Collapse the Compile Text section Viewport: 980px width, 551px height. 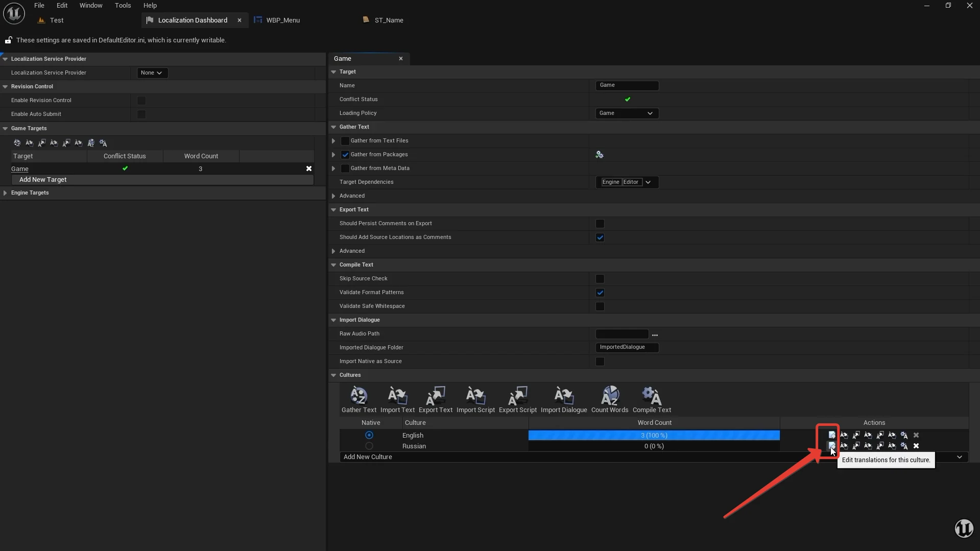pos(333,265)
